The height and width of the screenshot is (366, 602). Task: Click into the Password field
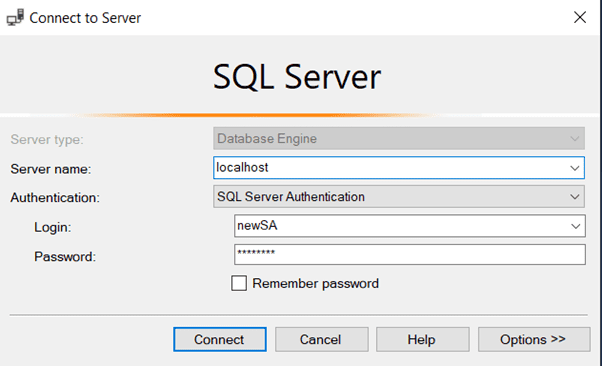pyautogui.click(x=410, y=255)
